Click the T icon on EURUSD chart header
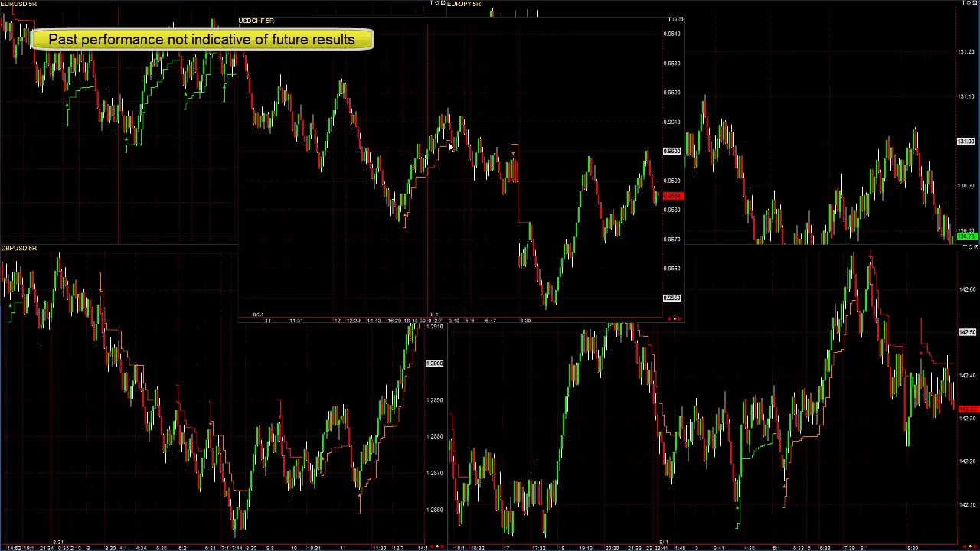 [432, 2]
